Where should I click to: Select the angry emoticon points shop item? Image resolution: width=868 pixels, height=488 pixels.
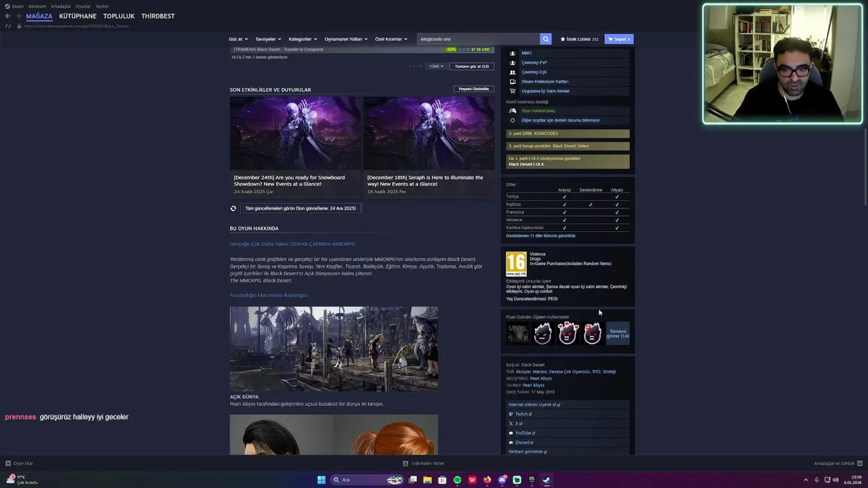pyautogui.click(x=593, y=333)
